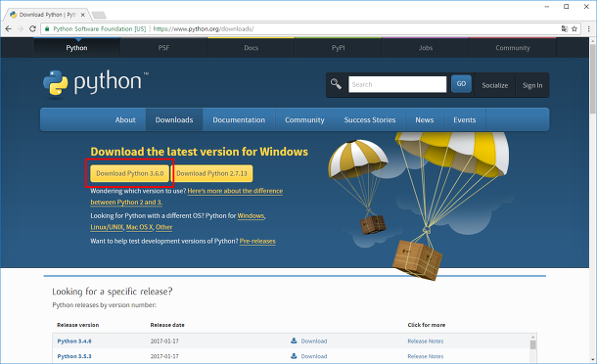Click the page vertical scrollbar thumb

pyautogui.click(x=593, y=79)
